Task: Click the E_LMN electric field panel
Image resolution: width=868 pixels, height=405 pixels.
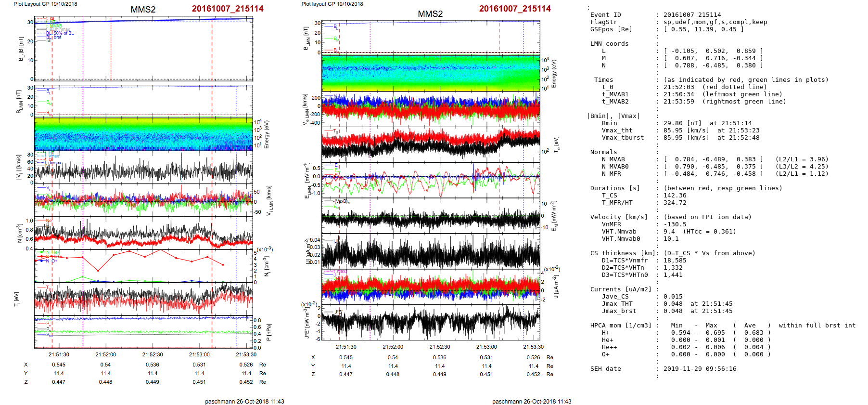Action: [x=431, y=180]
